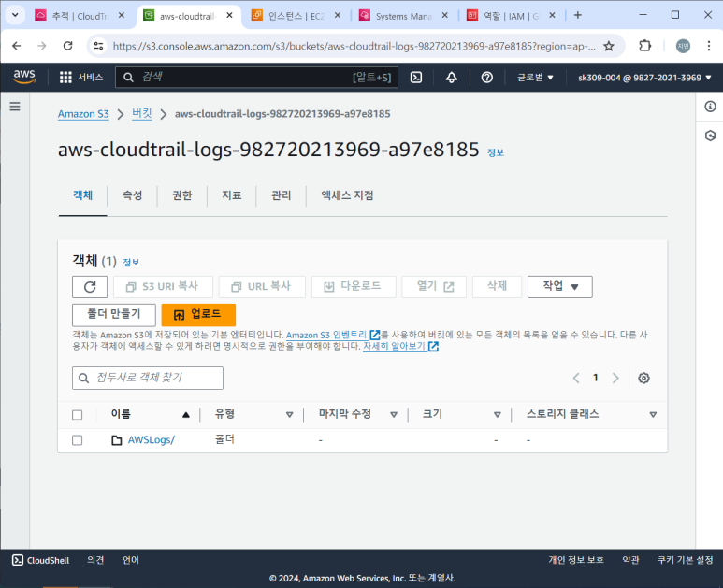
Task: Check the AWSLogs/ row checkbox
Action: pos(77,440)
